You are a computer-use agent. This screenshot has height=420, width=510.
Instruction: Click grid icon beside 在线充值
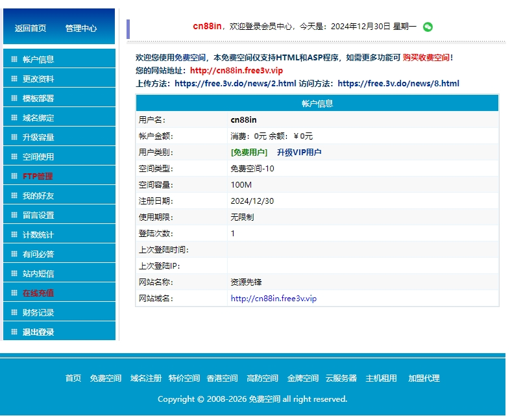(x=14, y=293)
